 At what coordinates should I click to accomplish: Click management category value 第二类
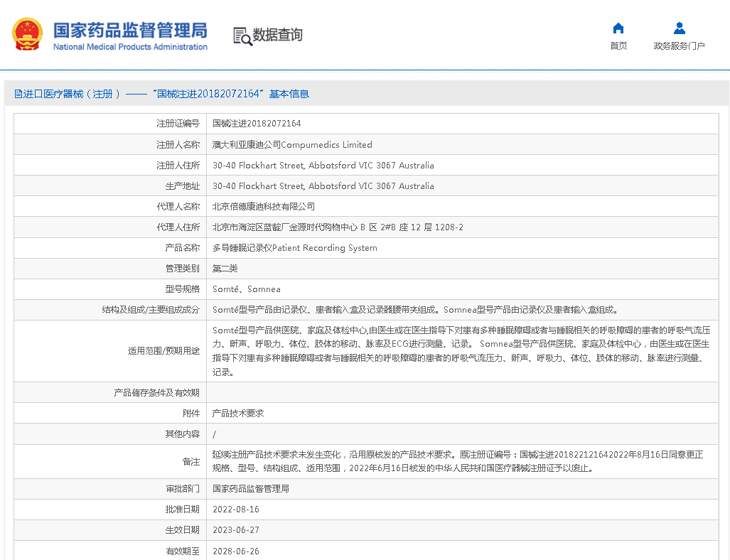225,268
